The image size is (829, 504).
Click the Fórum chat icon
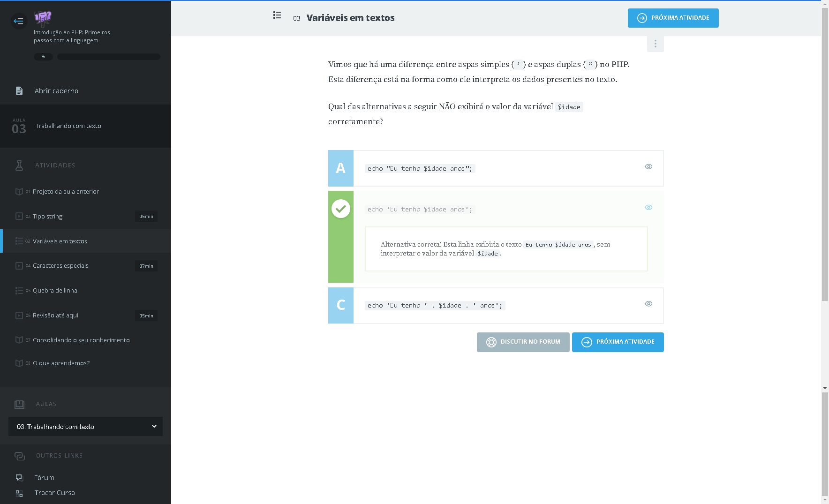(x=19, y=478)
